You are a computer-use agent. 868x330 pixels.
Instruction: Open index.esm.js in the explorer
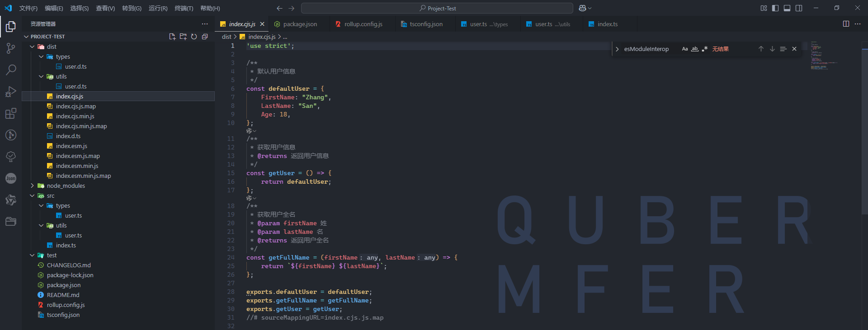(118, 146)
